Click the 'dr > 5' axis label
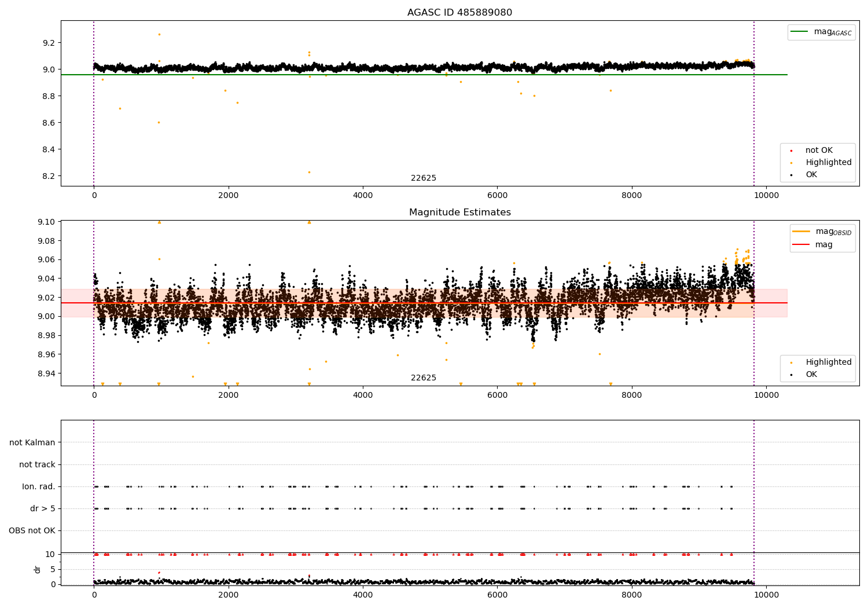This screenshot has height=608, width=868. (x=43, y=508)
